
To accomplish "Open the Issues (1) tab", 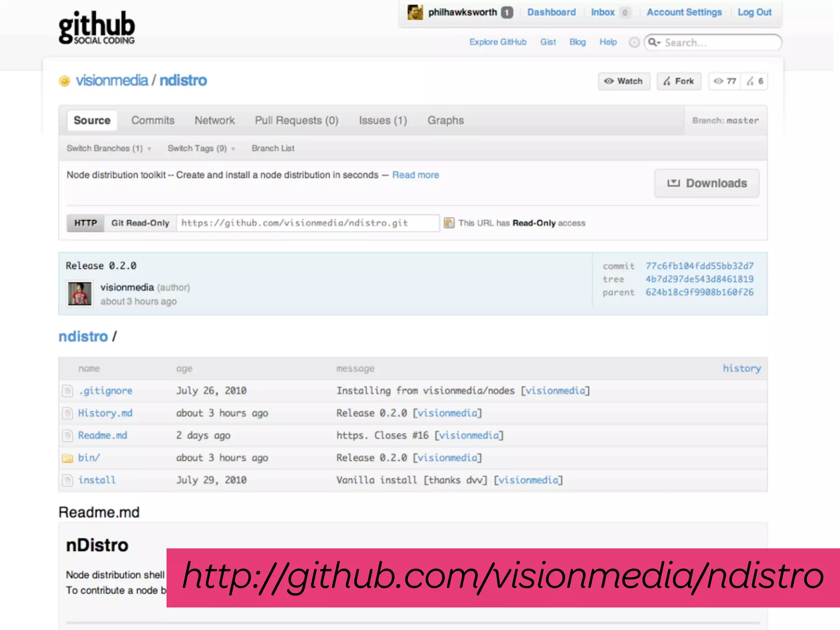I will click(x=383, y=121).
